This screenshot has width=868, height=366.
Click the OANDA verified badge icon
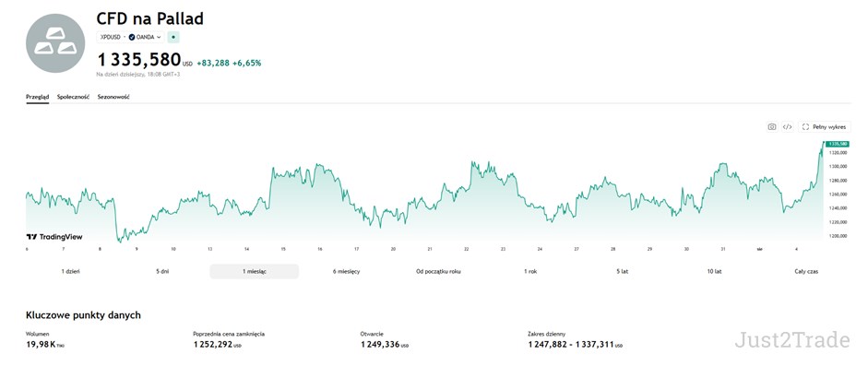132,37
